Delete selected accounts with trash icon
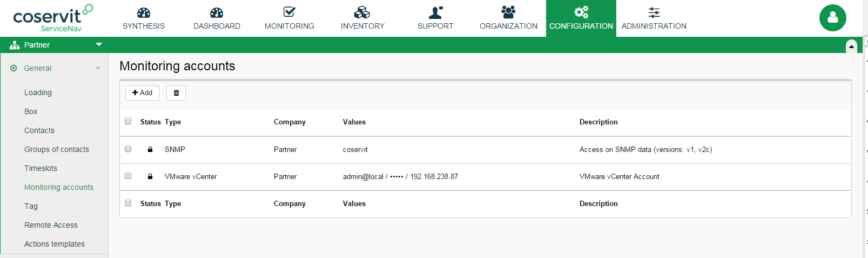868x258 pixels. tap(176, 93)
